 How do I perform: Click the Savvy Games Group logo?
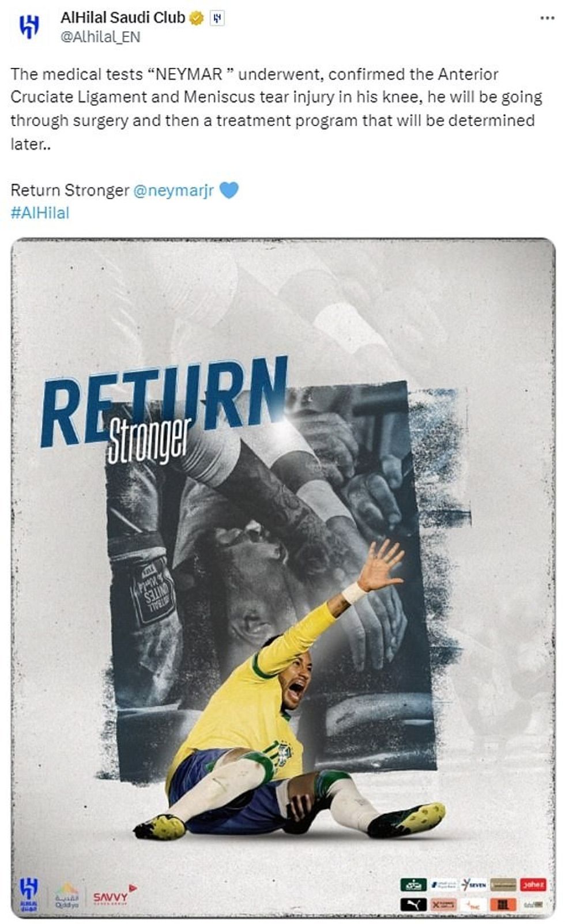click(114, 897)
